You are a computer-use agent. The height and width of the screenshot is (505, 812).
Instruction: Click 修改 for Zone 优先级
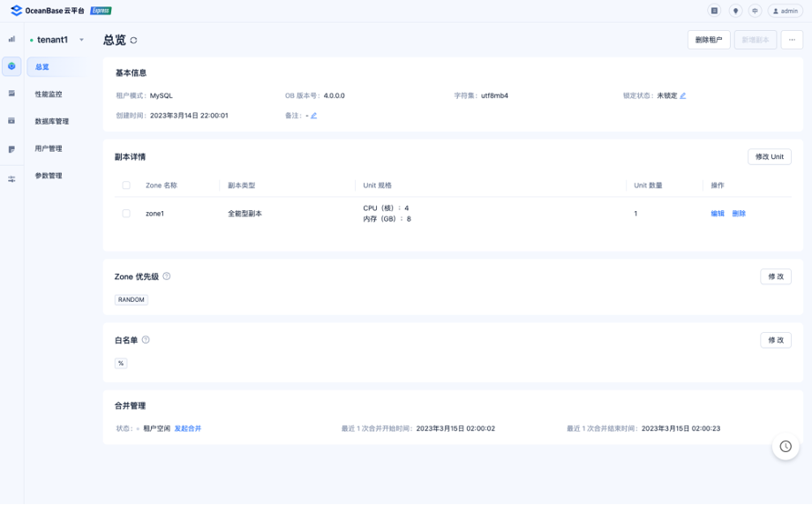pos(776,276)
